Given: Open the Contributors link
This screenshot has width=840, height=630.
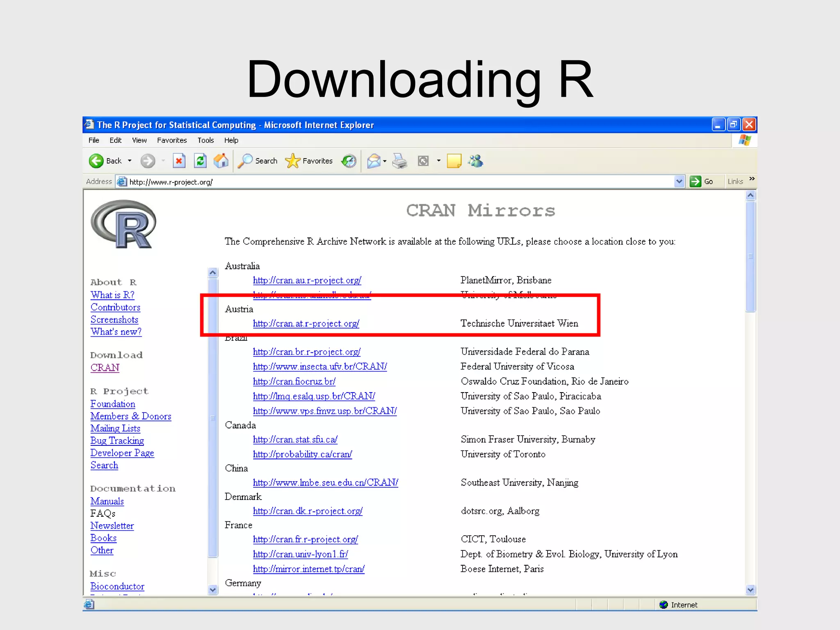Looking at the screenshot, I should [x=115, y=307].
